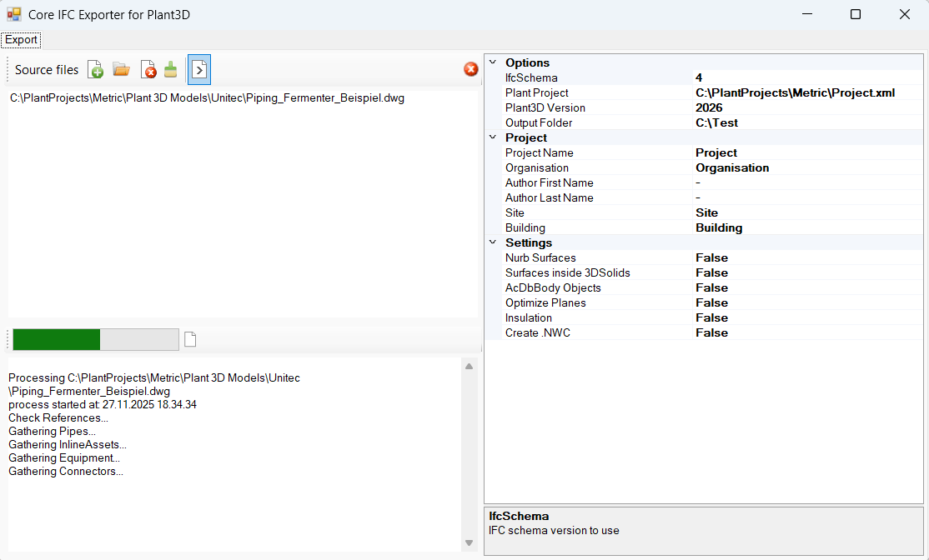This screenshot has width=929, height=560.
Task: Click the blank document icon beside progress bar
Action: 190,339
